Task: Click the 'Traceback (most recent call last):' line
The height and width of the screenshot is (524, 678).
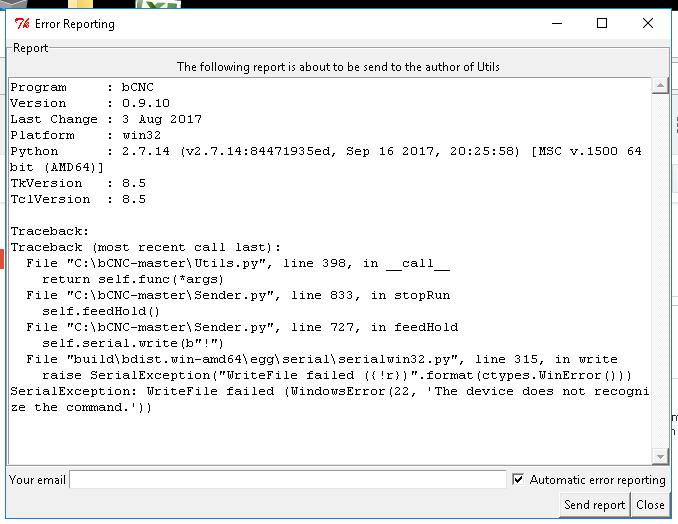Action: [x=146, y=247]
